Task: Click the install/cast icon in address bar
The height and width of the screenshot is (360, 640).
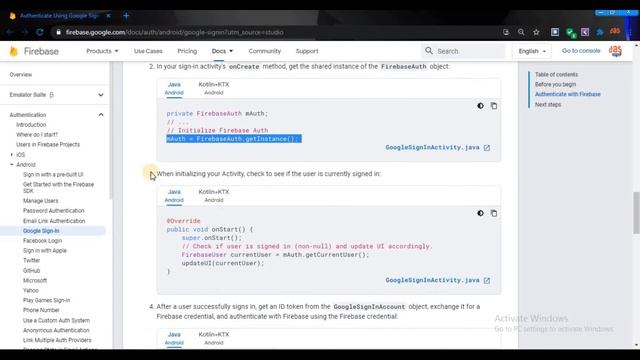Action: click(x=506, y=32)
